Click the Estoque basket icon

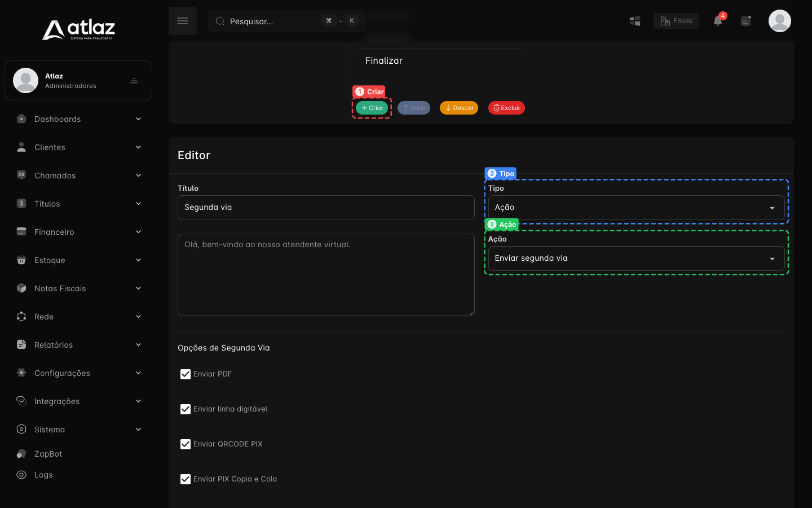click(x=21, y=260)
